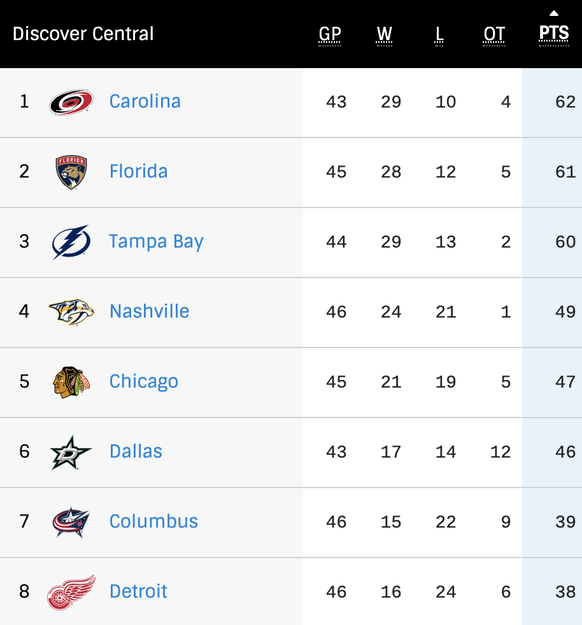Click the Florida Panthers logo
This screenshot has height=625, width=582.
(71, 172)
